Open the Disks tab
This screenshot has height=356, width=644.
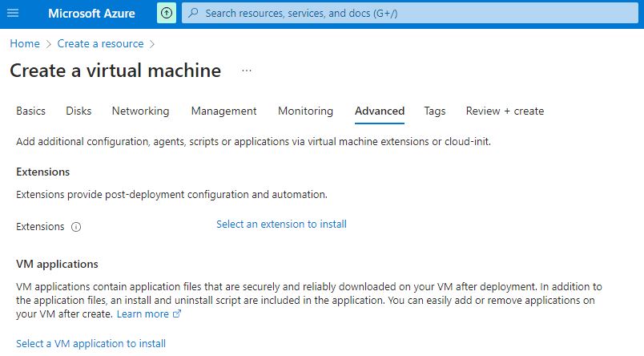click(x=78, y=111)
